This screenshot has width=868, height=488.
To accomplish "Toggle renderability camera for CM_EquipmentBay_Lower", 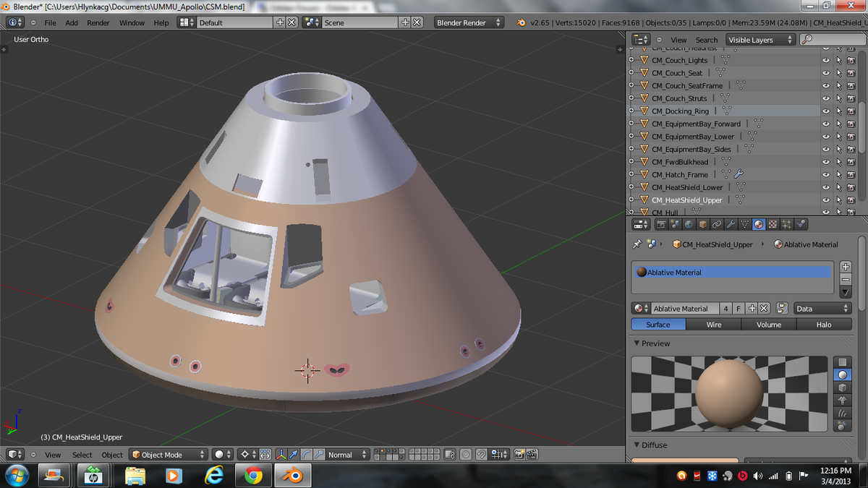I will coord(851,137).
